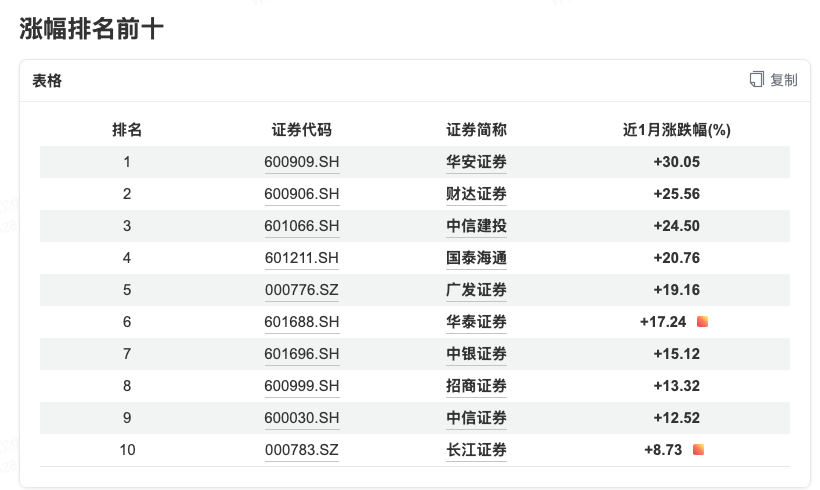
Task: Open the 中信证券 stock name link
Action: coord(476,418)
